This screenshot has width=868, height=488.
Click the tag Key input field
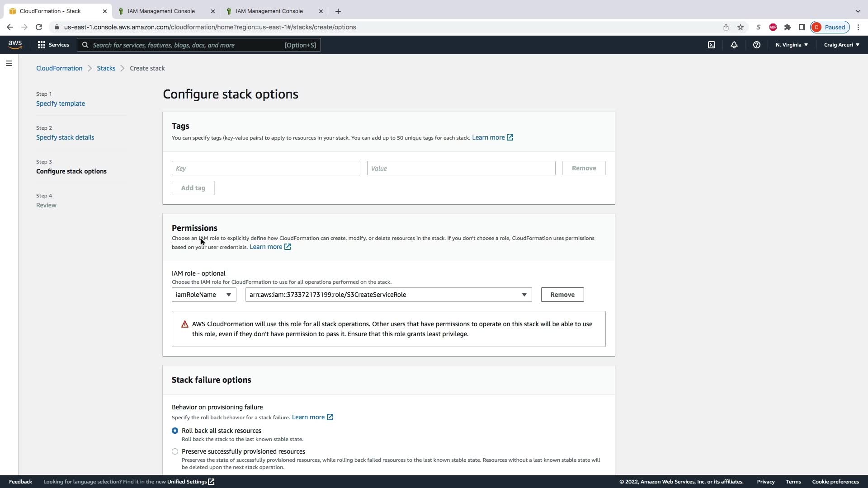(266, 168)
